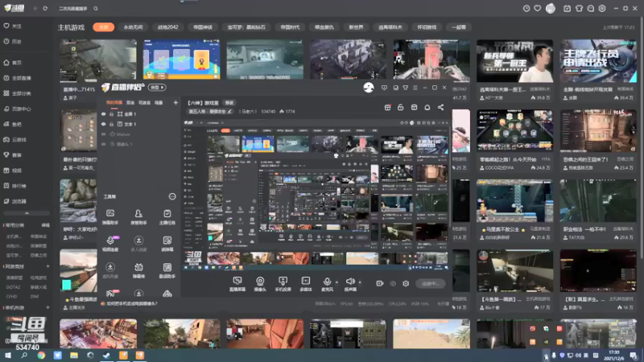Collapse the Douyu sidebar with the chevron

tap(27, 213)
